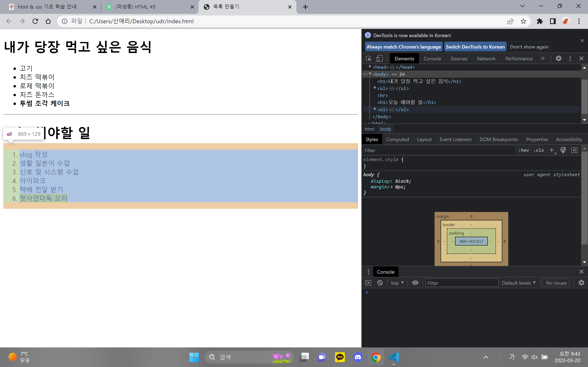The height and width of the screenshot is (367, 588).
Task: Show console sidebar panel icon
Action: point(368,283)
